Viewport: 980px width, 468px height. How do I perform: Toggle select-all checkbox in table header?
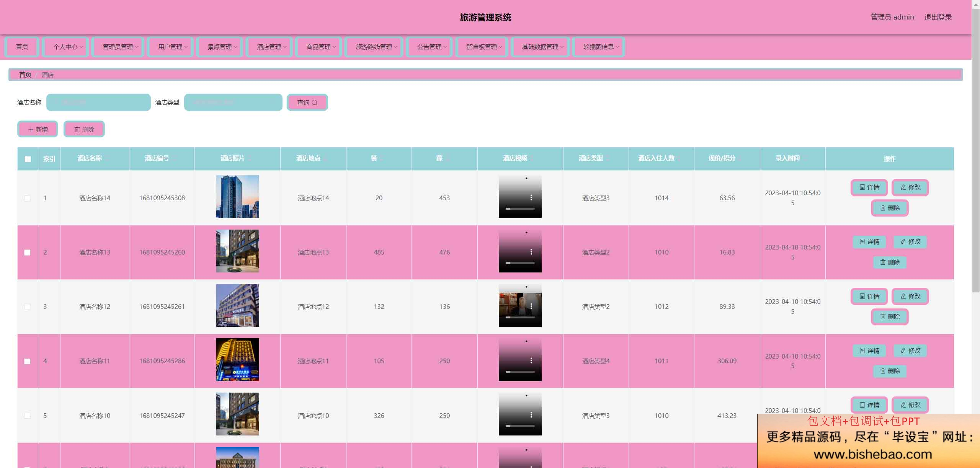click(28, 159)
